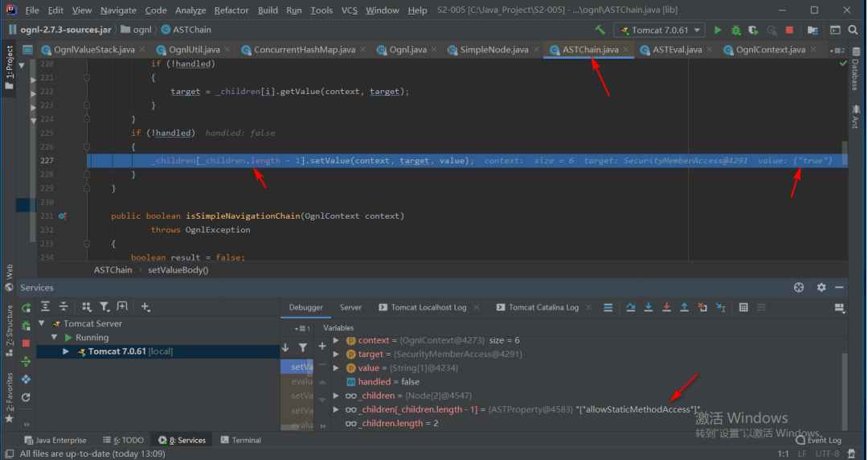Viewport: 868px width, 460px height.
Task: Expand the value variable
Action: [336, 368]
